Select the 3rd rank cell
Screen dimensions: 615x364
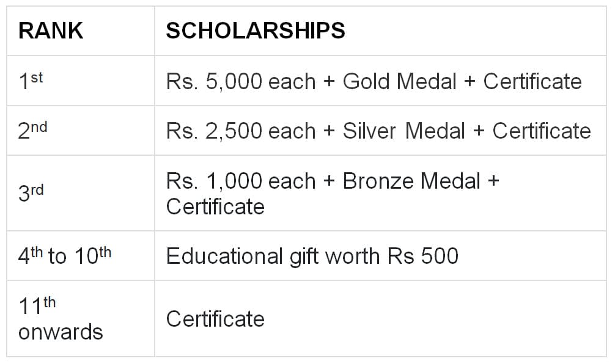(x=81, y=193)
